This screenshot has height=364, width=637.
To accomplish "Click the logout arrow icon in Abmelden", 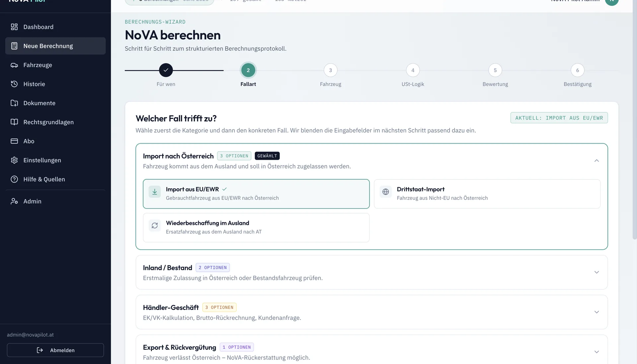I will click(40, 350).
